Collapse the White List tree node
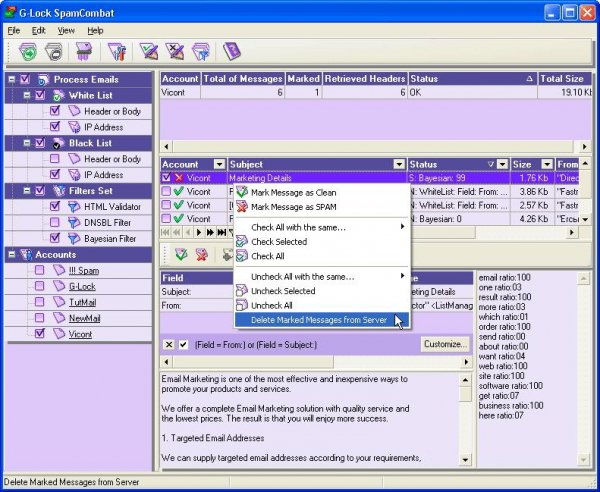Viewport: 600px width, 492px height. [x=27, y=95]
